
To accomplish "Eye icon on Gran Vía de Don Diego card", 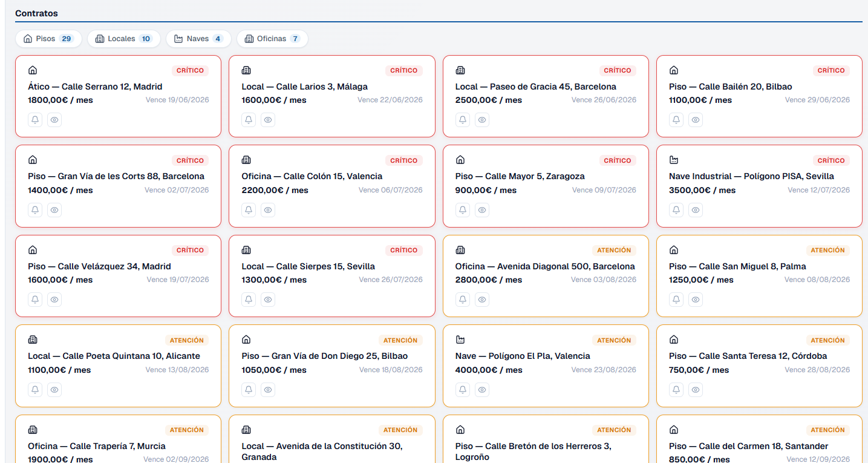I will click(268, 390).
